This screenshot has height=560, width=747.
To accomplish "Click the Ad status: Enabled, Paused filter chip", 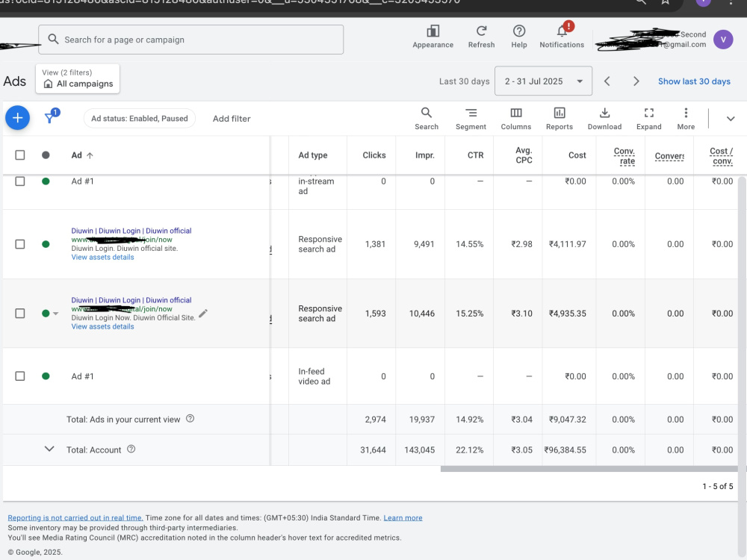I will click(140, 119).
